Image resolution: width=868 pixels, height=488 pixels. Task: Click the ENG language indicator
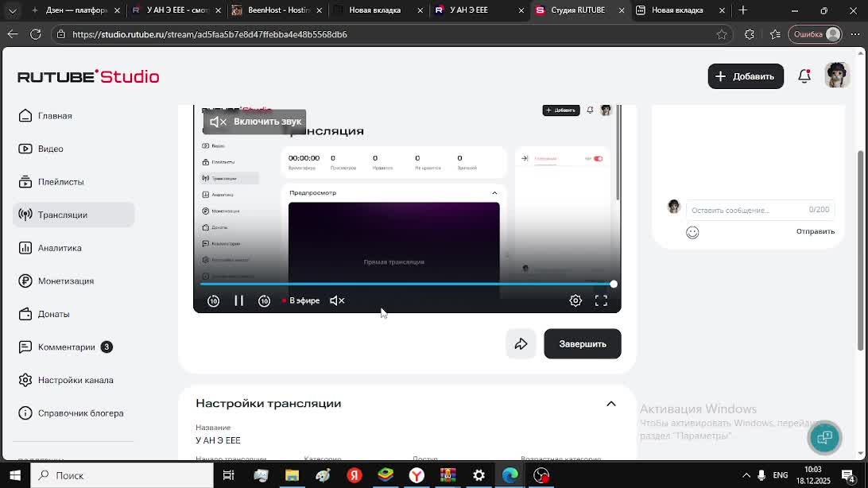(x=781, y=475)
